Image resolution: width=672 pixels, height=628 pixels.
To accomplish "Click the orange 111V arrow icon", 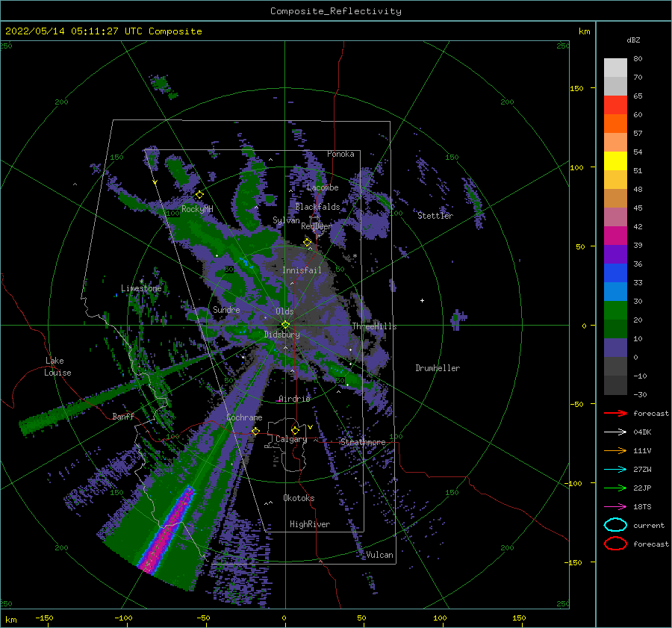I will click(x=615, y=450).
